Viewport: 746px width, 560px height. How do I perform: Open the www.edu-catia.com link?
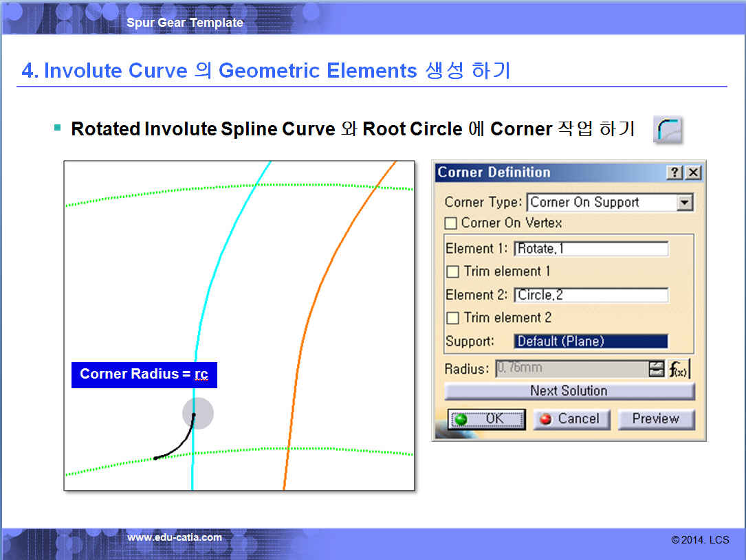175,537
